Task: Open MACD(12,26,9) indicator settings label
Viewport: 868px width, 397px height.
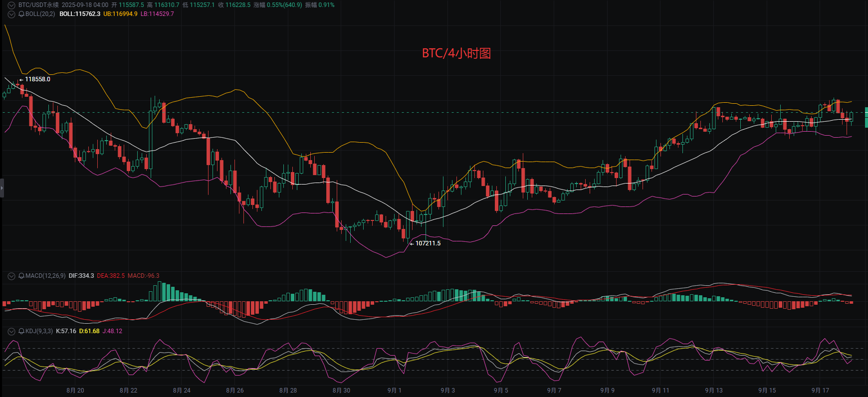Action: click(x=45, y=276)
